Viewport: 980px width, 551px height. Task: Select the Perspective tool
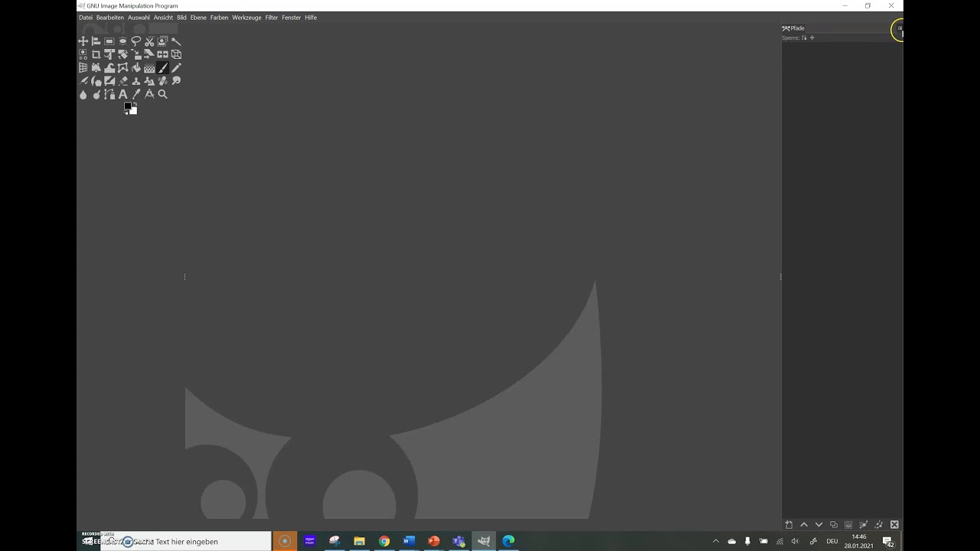[83, 67]
